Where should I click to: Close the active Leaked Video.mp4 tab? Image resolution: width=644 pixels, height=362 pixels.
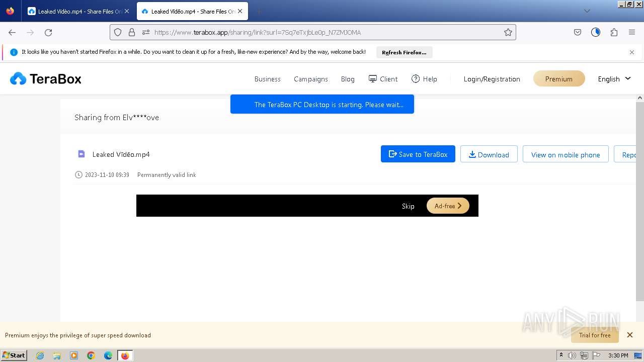pyautogui.click(x=240, y=11)
